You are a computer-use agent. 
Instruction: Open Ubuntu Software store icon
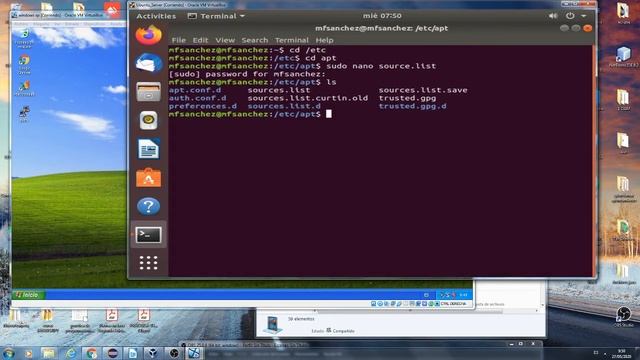click(149, 178)
